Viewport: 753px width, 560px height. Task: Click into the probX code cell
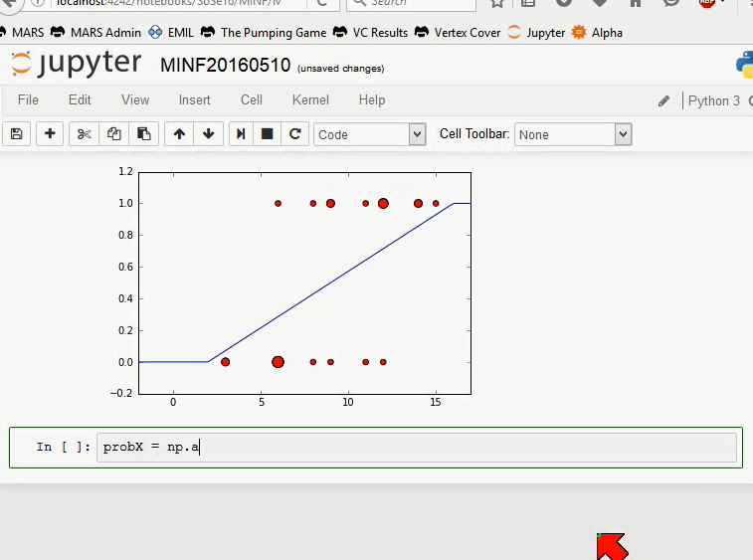pos(417,448)
